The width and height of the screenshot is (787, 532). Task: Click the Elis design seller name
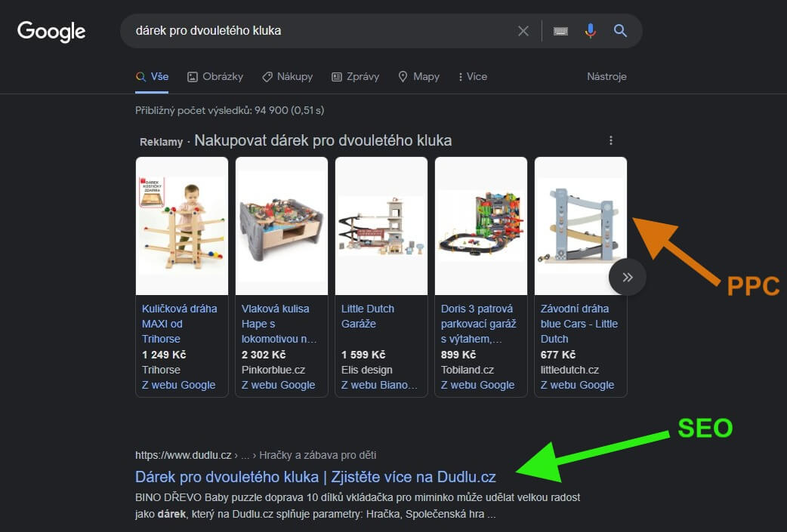coord(367,370)
